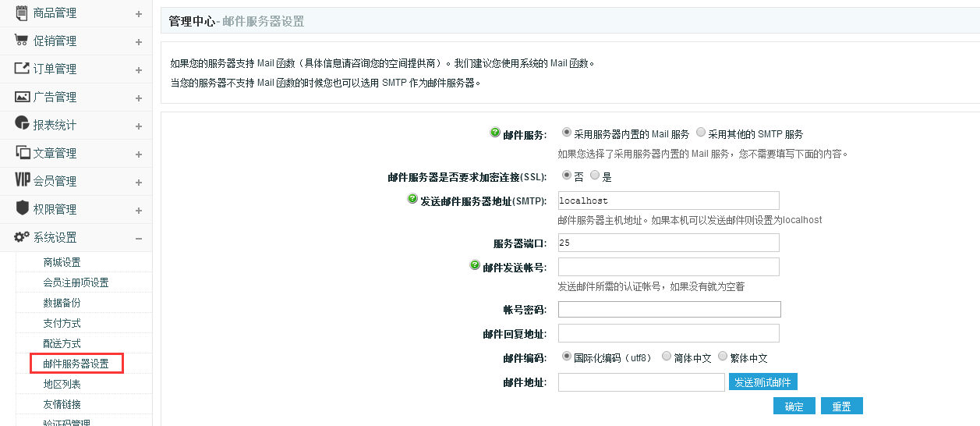Click green help icon beside 邮件服务
Screen dimensions: 980x426
click(494, 133)
